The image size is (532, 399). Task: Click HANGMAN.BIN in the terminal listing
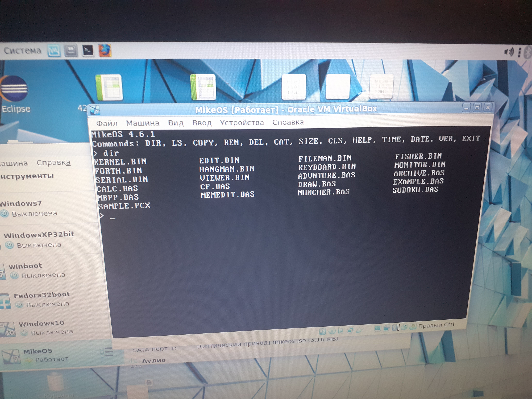(x=227, y=169)
